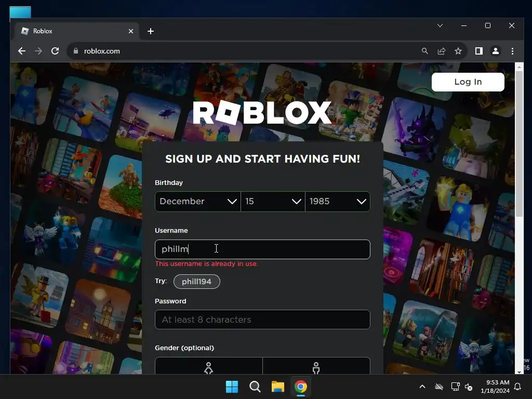Share this page from address bar
This screenshot has width=532, height=399.
(x=442, y=51)
